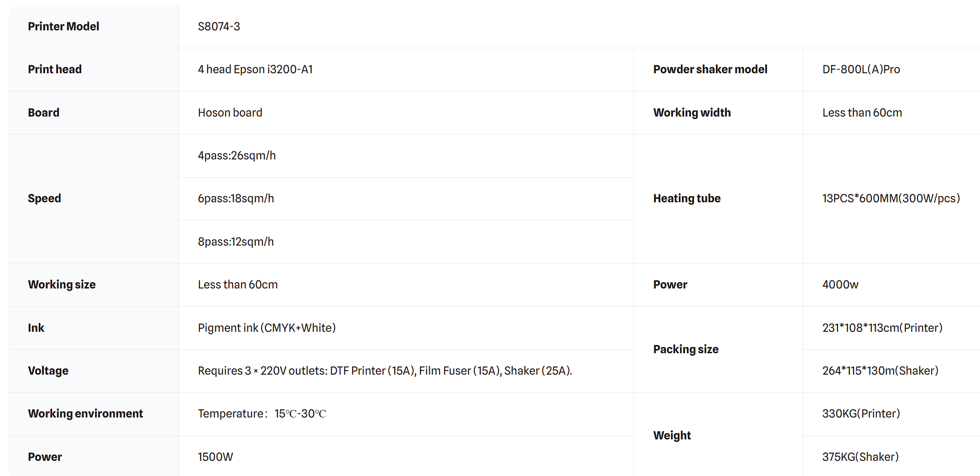The height and width of the screenshot is (476, 980).
Task: Select the 1500W power value
Action: click(215, 457)
